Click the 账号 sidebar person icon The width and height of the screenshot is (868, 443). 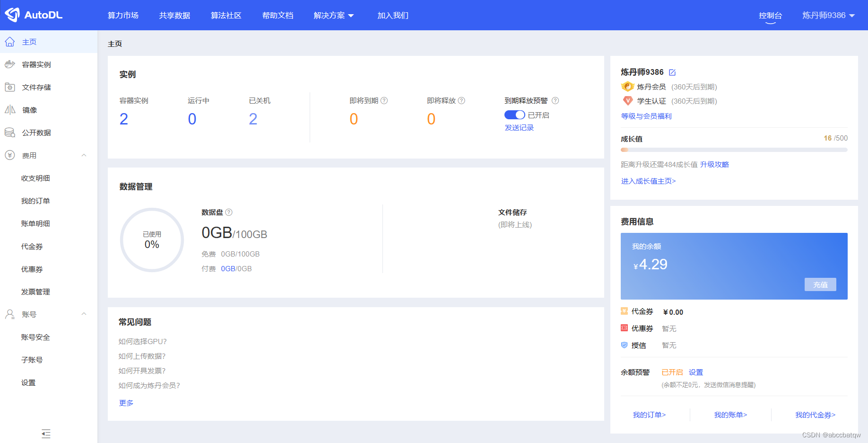(10, 314)
